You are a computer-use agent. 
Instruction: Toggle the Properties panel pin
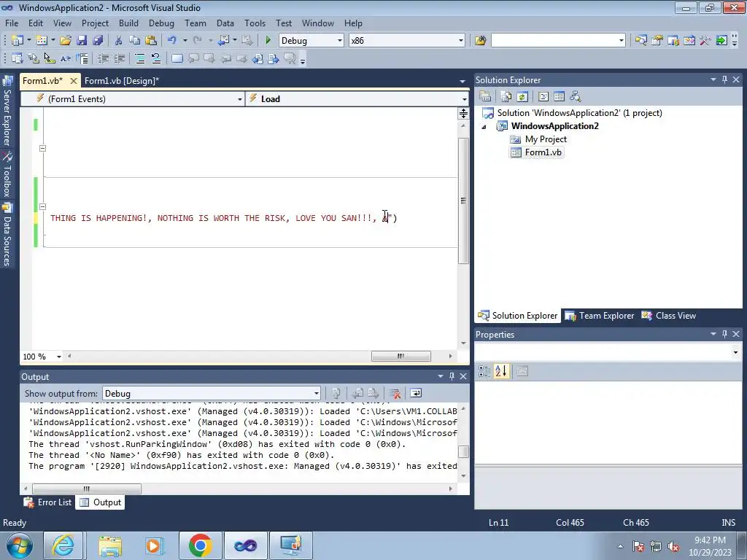point(724,334)
